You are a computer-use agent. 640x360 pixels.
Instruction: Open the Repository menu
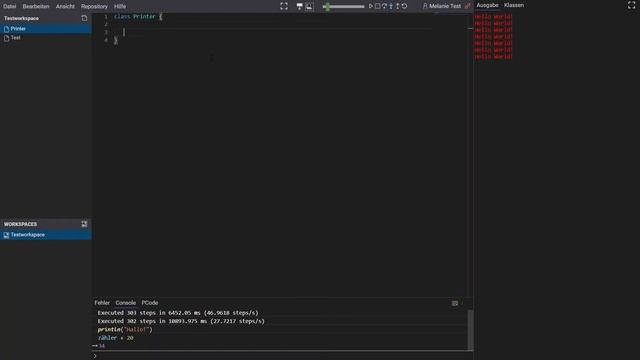click(94, 7)
